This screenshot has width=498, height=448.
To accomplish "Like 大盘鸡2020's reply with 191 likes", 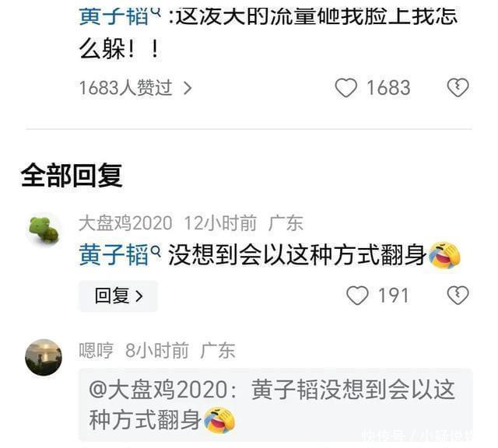I will pyautogui.click(x=357, y=296).
